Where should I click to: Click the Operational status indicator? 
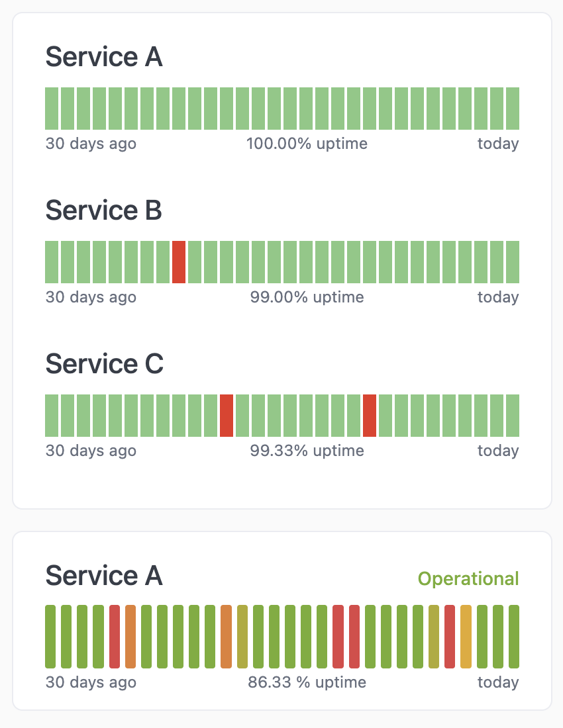(468, 578)
